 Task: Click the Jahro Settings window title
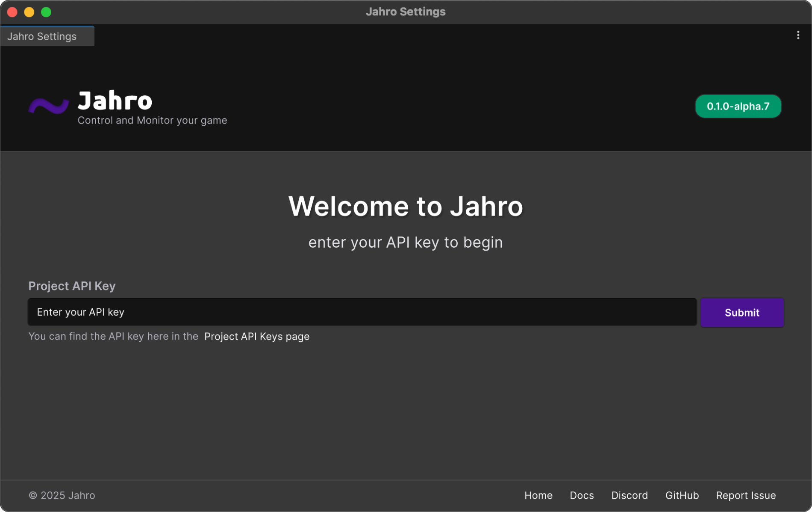(x=405, y=12)
